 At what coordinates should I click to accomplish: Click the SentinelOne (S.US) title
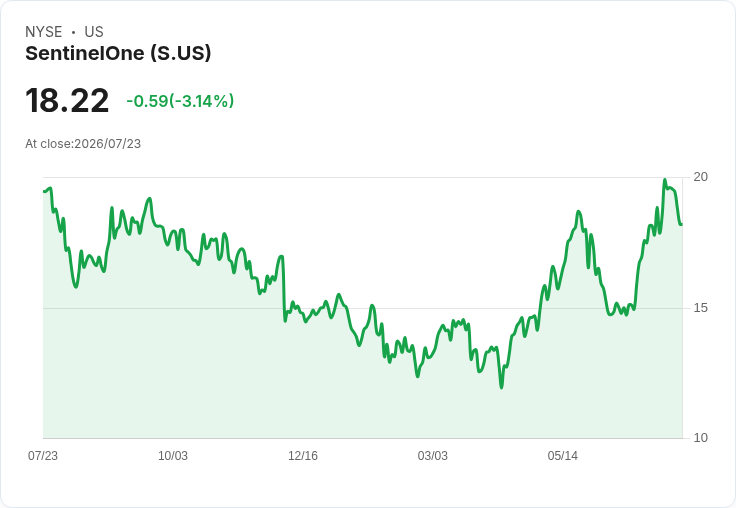118,53
